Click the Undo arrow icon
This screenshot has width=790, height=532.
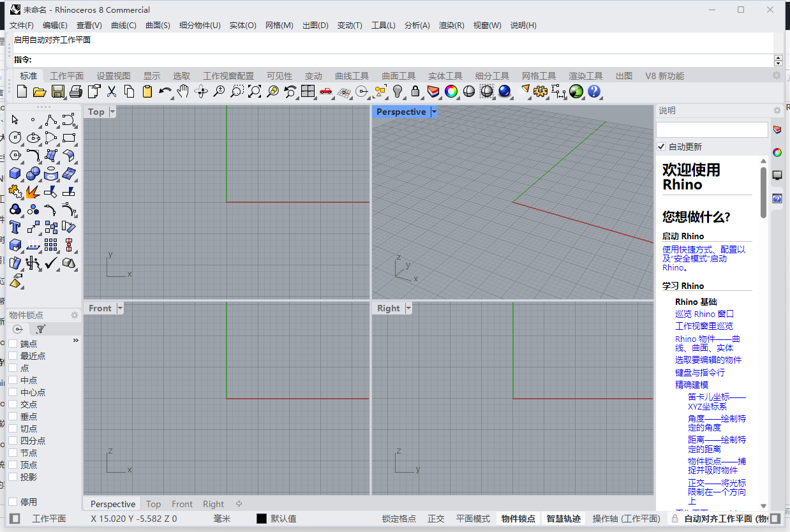(x=165, y=91)
